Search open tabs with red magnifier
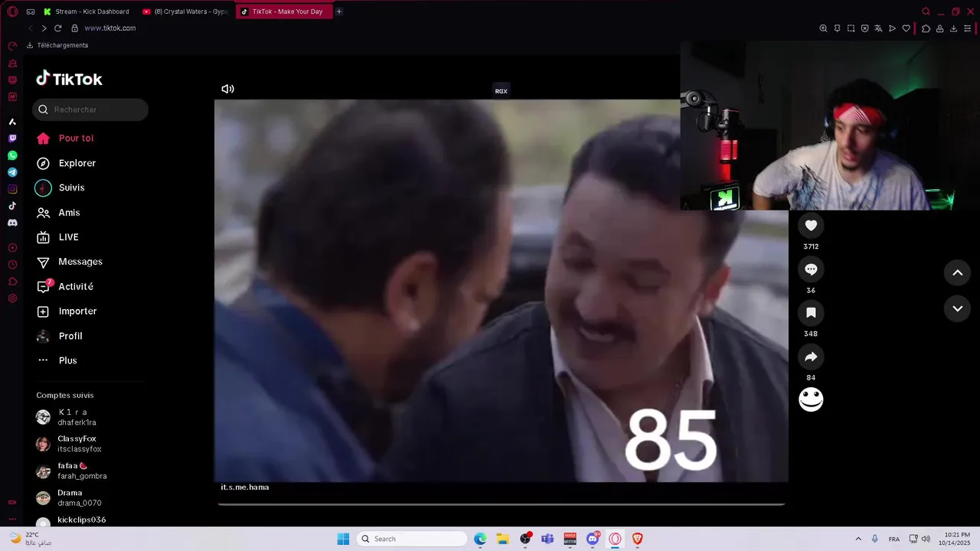The width and height of the screenshot is (980, 551). 926,11
